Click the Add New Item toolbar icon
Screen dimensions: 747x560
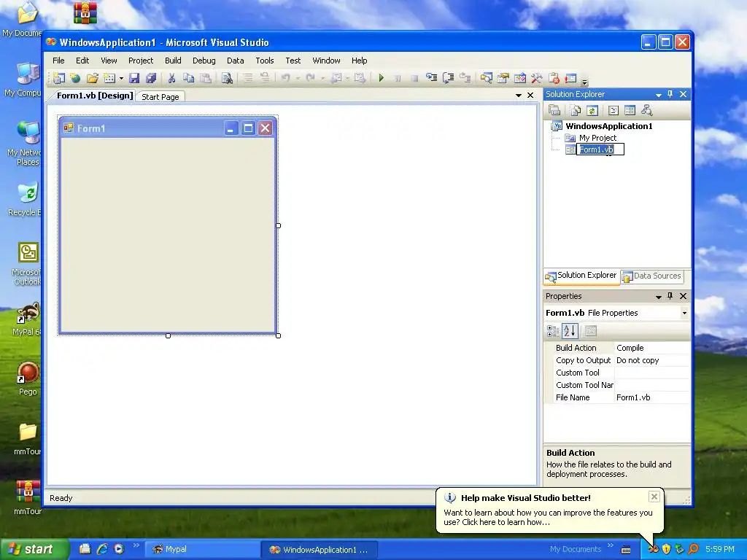[x=109, y=78]
